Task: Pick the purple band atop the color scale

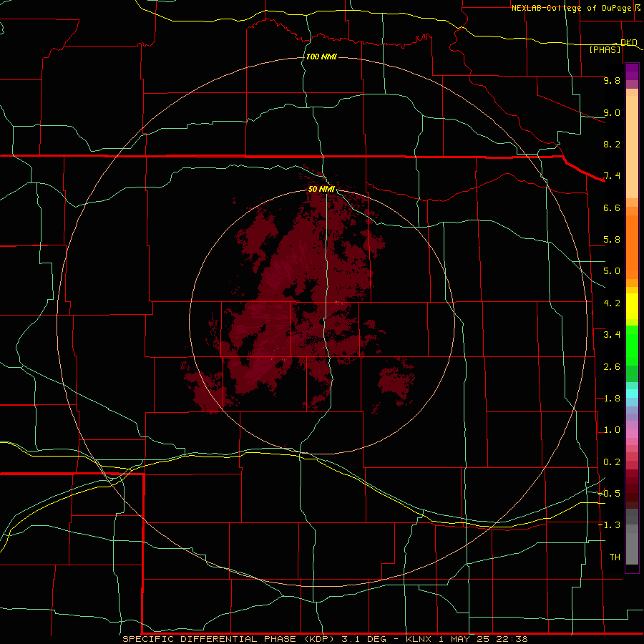Action: (632, 72)
